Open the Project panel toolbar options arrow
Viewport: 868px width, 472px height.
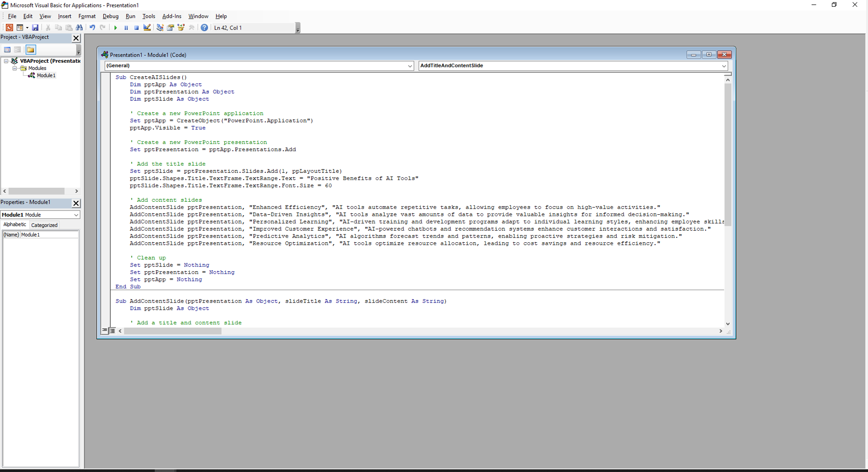(x=79, y=50)
